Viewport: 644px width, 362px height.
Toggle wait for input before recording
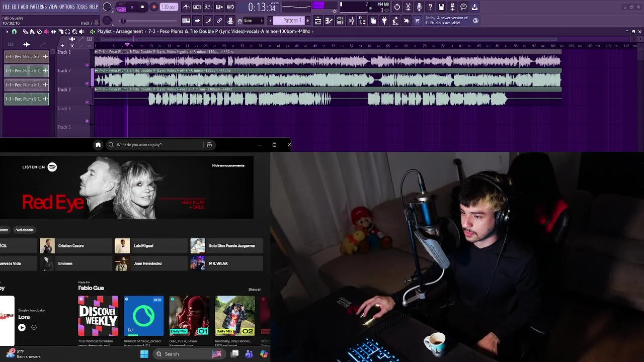(197, 7)
